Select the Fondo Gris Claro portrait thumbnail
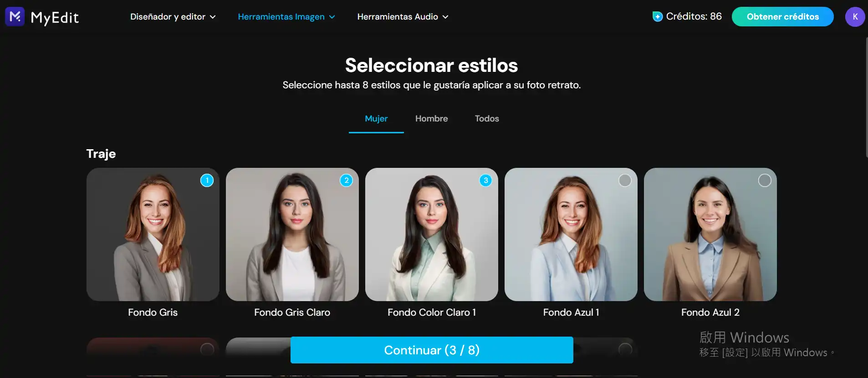Viewport: 868px width, 378px height. point(292,234)
